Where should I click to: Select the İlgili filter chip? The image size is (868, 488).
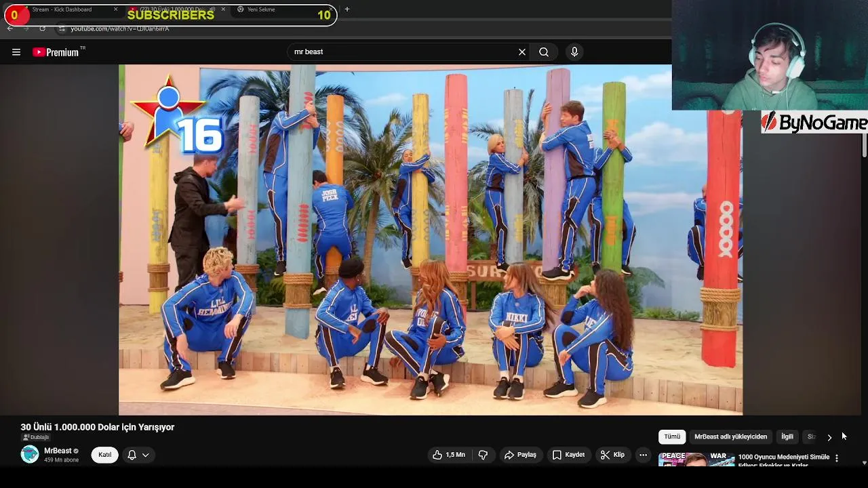(x=787, y=437)
